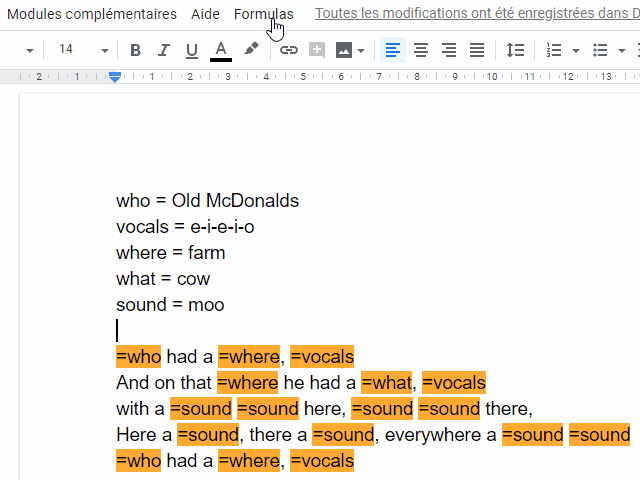Image resolution: width=640 pixels, height=480 pixels.
Task: Click the insert link icon
Action: coord(289,50)
